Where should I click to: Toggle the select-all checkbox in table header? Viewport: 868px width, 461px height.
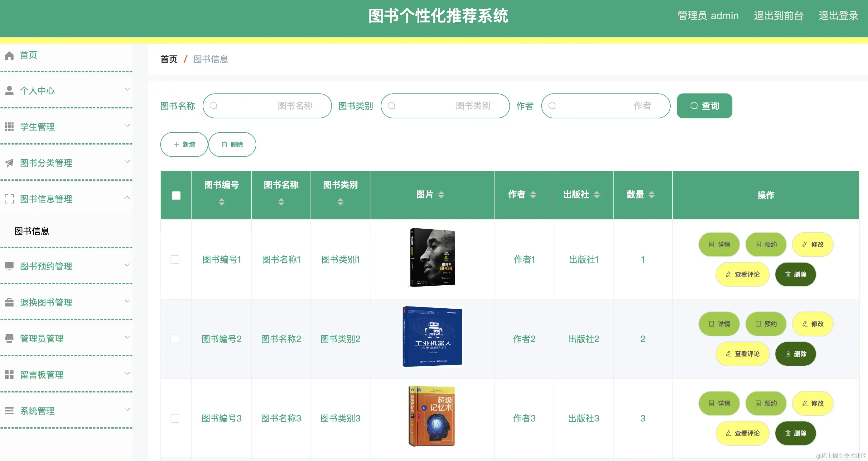coord(176,195)
